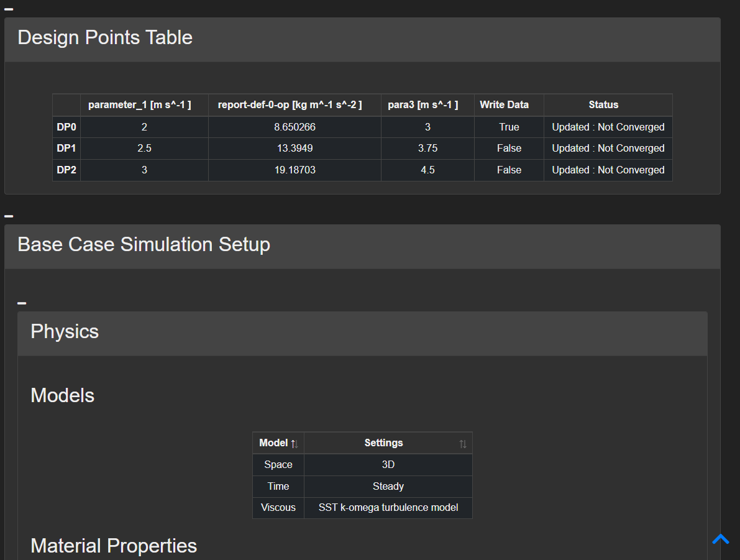Image resolution: width=740 pixels, height=560 pixels.
Task: Click the parameter_1 [m s^-1] column header
Action: click(144, 105)
